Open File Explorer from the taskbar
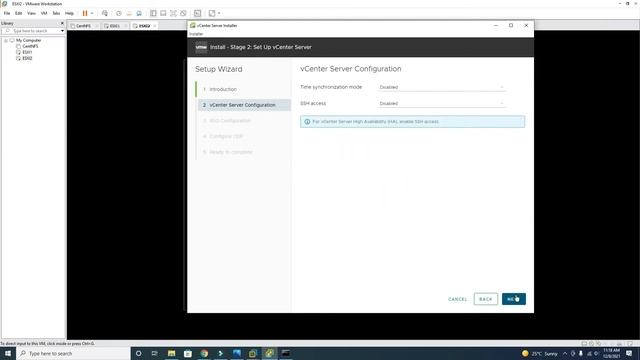 (x=171, y=353)
